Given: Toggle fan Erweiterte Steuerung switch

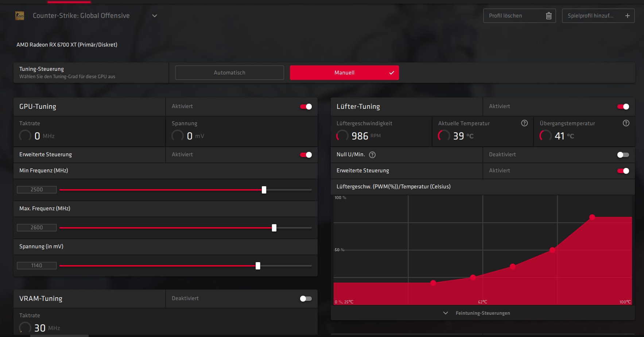Looking at the screenshot, I should tap(623, 171).
